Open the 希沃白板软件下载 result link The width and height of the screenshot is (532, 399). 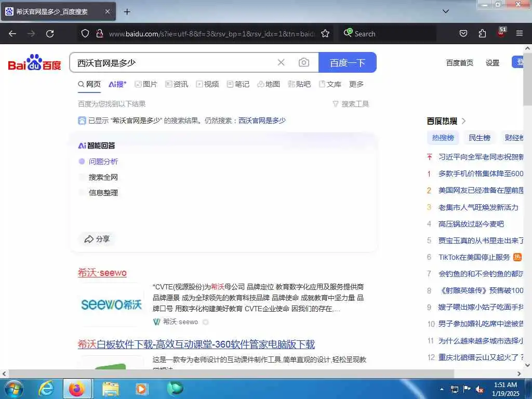pyautogui.click(x=196, y=344)
